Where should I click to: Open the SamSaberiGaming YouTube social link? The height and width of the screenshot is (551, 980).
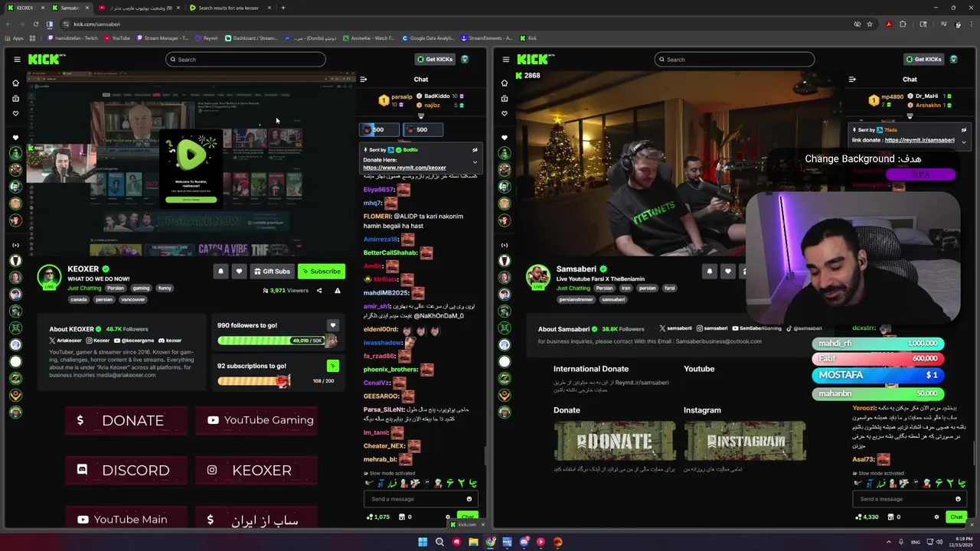[x=756, y=328]
